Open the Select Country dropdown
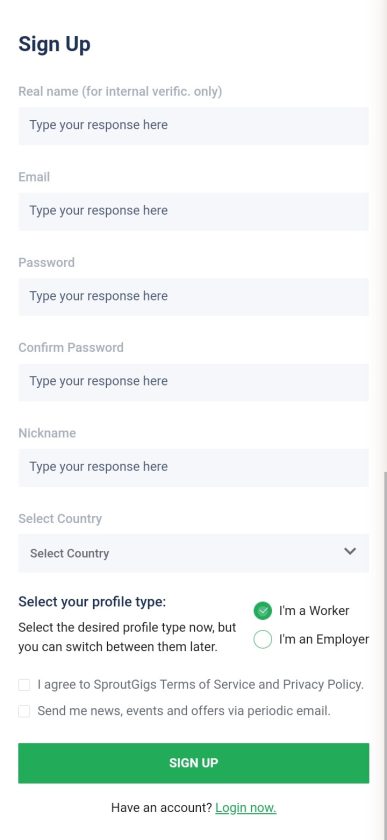Screen dimensions: 387x840 [x=194, y=553]
